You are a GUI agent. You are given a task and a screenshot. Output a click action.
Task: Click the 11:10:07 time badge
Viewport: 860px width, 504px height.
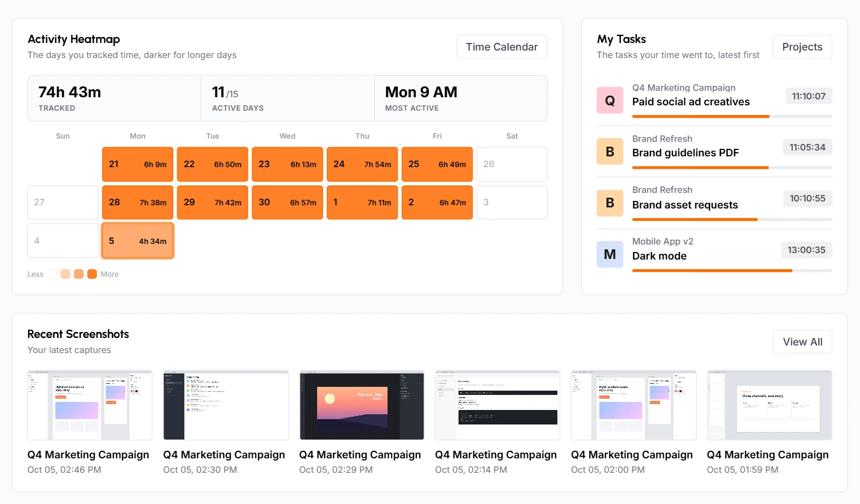pos(808,96)
